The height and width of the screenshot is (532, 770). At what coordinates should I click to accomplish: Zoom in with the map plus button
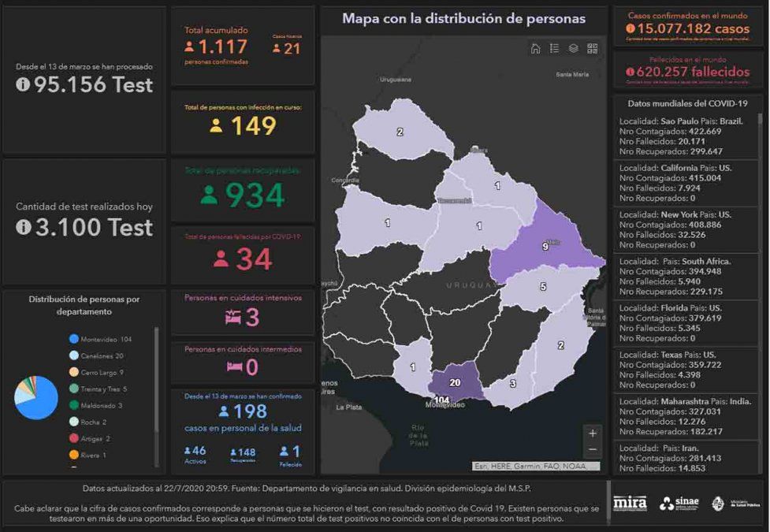point(593,433)
